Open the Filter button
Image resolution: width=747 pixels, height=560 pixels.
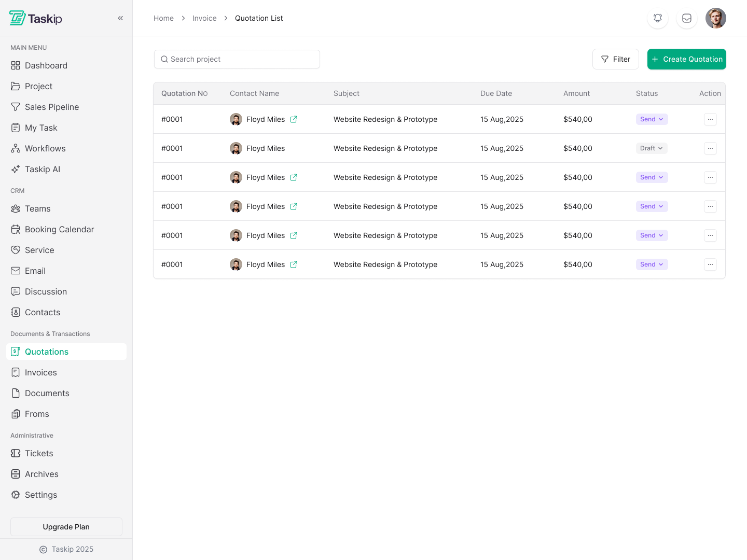pos(615,59)
